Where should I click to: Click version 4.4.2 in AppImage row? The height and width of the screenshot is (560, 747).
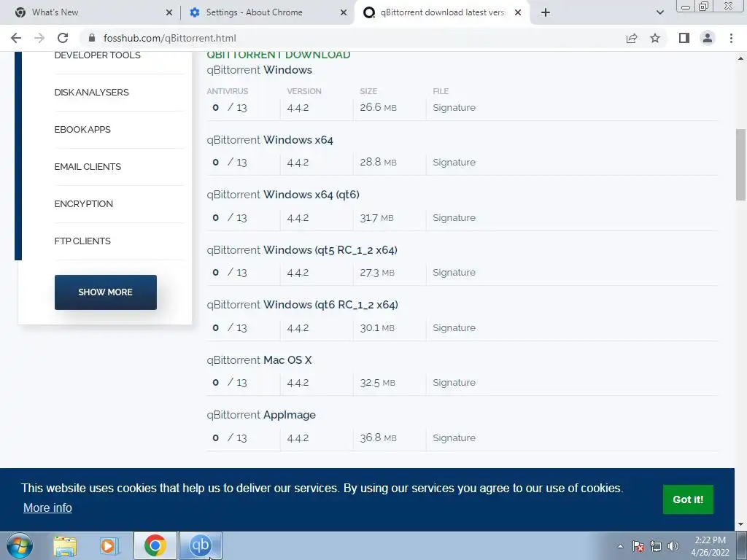[298, 438]
